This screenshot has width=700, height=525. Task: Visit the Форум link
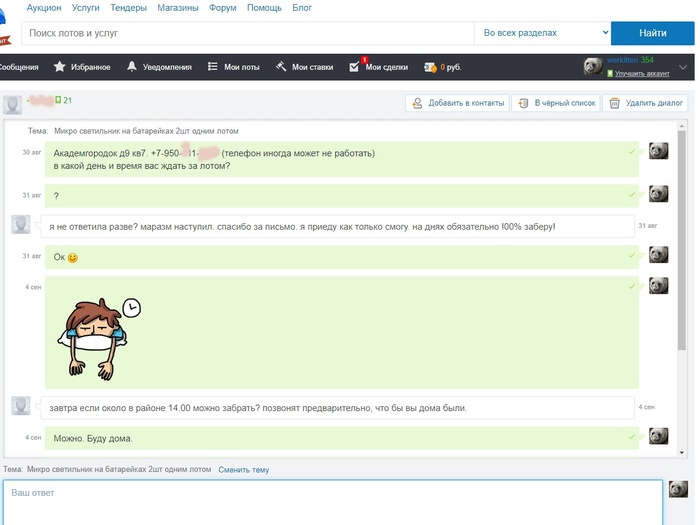222,8
